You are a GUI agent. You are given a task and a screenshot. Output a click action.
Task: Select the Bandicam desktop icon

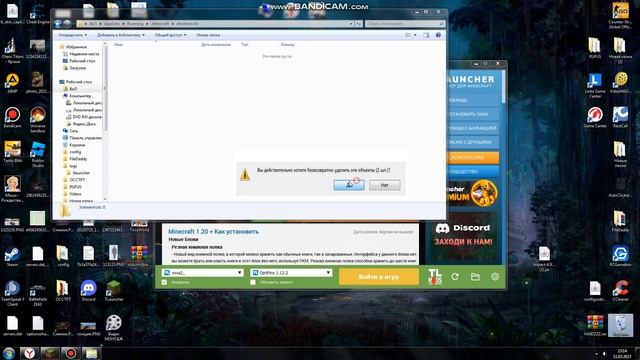coord(12,118)
